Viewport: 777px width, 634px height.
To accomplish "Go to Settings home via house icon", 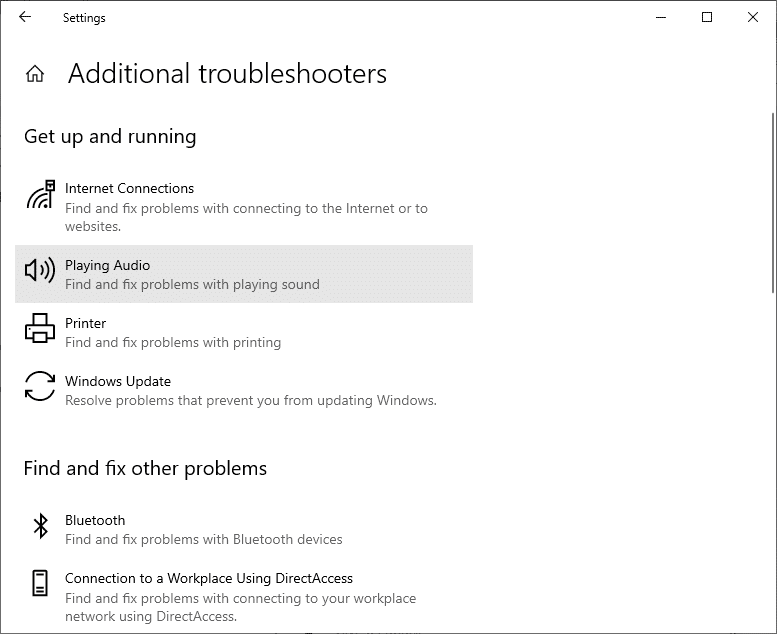I will pos(35,74).
